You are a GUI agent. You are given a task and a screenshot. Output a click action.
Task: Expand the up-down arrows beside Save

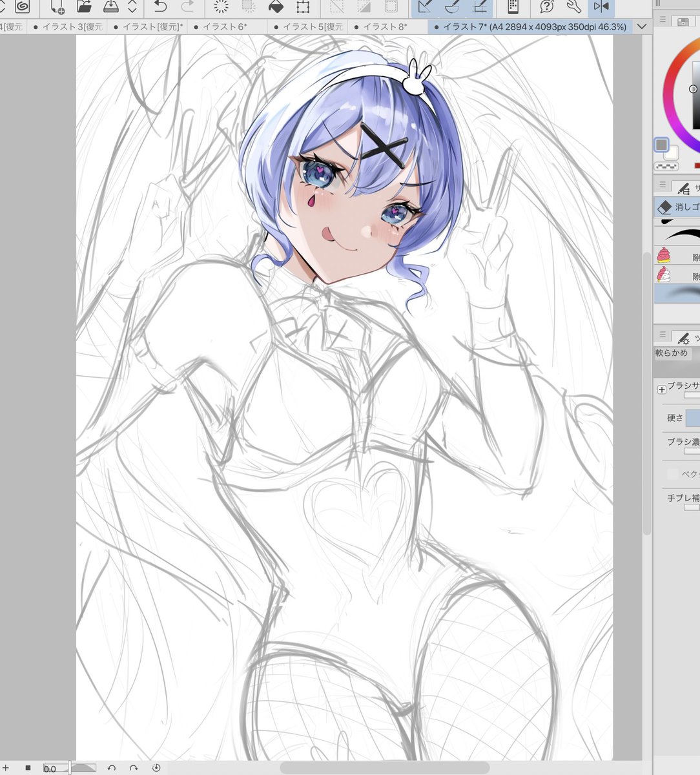point(132,7)
